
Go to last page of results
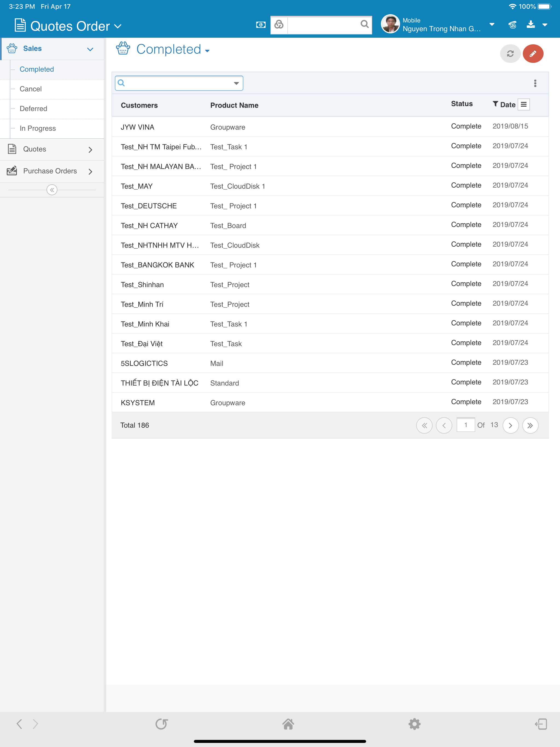(530, 425)
